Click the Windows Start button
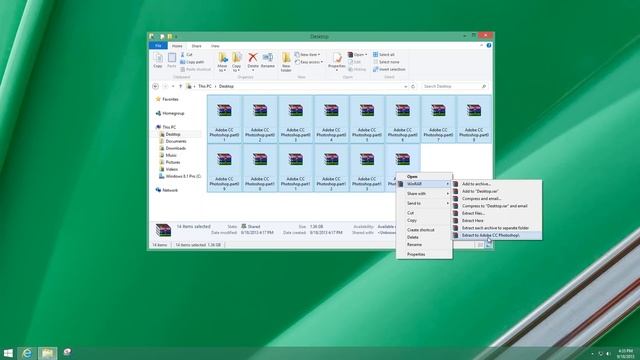This screenshot has width=640, height=360. (x=8, y=353)
